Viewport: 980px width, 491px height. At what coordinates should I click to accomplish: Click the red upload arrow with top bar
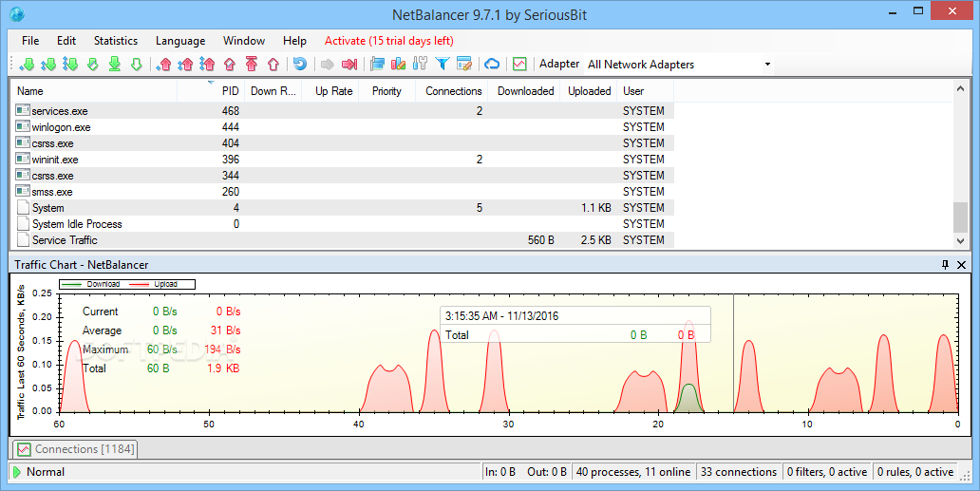point(252,64)
